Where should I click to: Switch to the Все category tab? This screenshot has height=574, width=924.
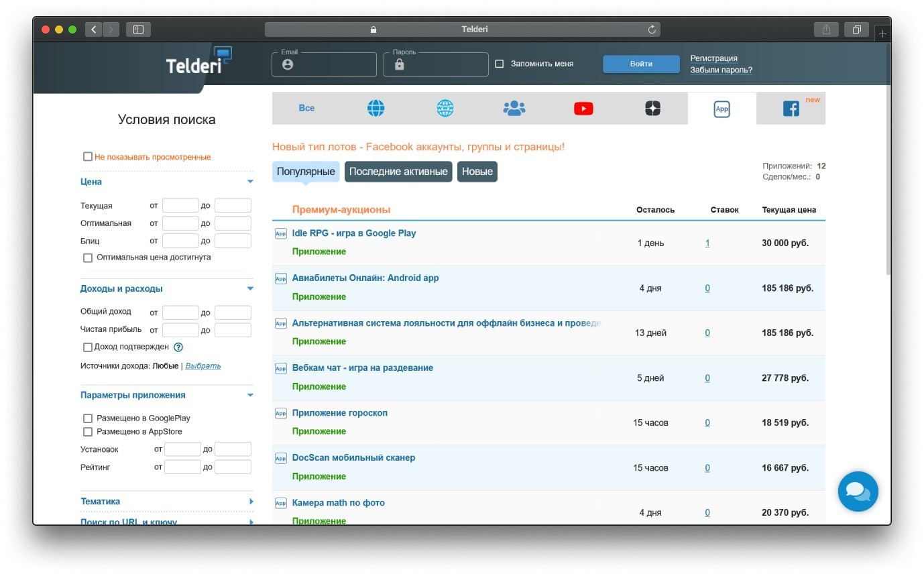click(x=306, y=108)
